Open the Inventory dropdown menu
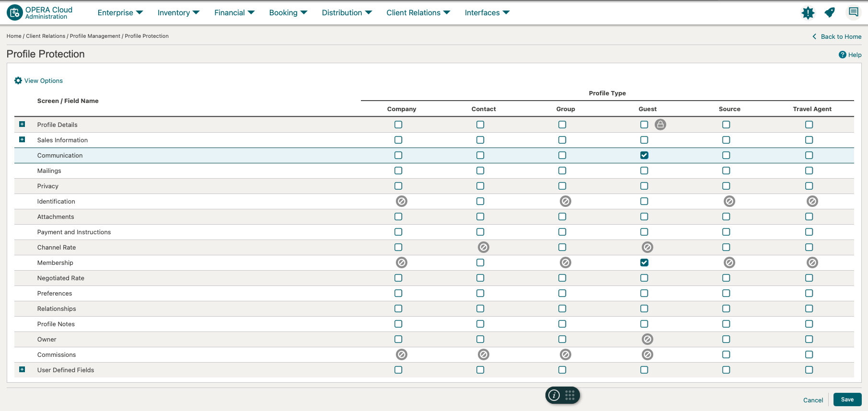The image size is (868, 411). 178,12
